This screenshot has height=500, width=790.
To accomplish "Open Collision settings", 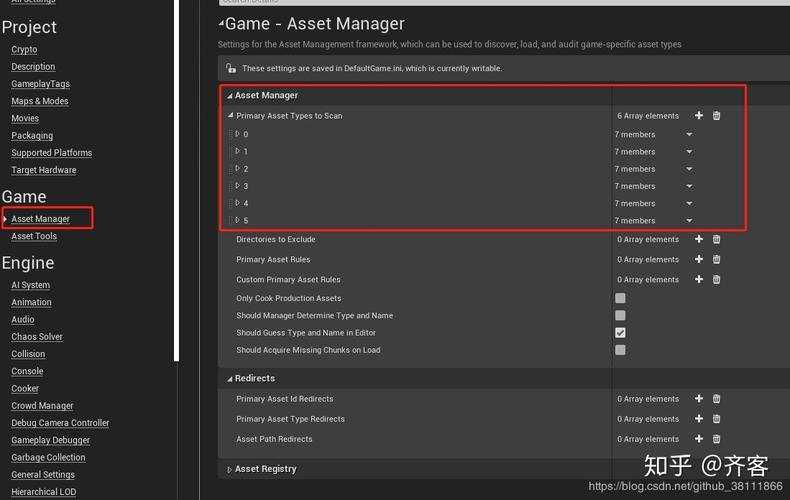I will (28, 354).
